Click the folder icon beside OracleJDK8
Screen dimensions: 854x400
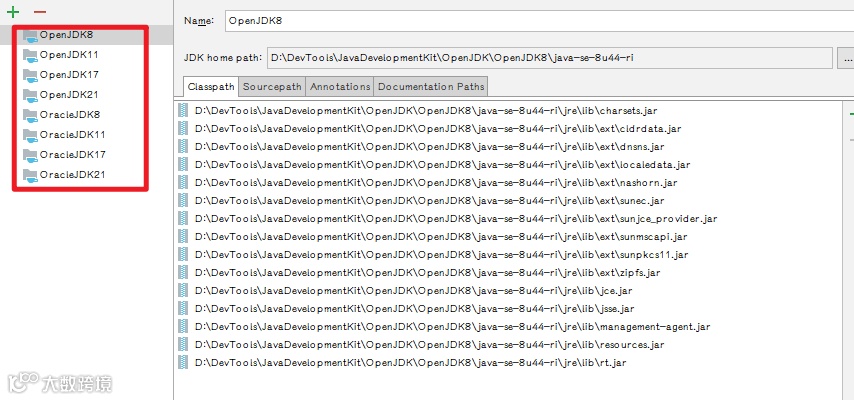[30, 116]
